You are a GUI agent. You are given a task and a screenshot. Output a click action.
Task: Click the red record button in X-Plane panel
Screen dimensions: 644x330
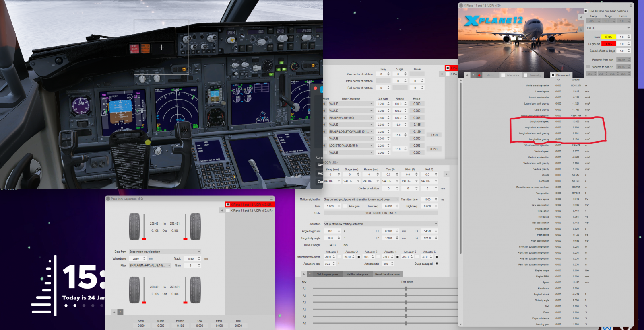[479, 75]
